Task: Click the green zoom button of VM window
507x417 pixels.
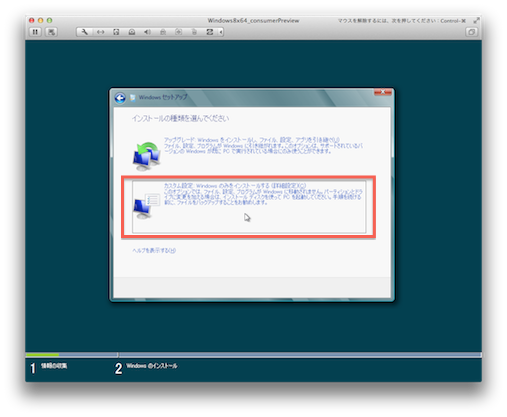Action: point(49,20)
